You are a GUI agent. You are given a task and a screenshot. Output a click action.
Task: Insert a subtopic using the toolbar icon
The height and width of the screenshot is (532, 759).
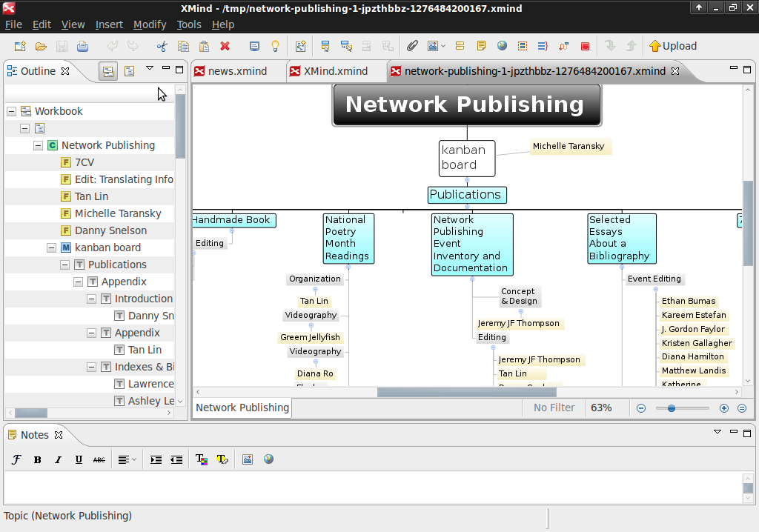[346, 46]
